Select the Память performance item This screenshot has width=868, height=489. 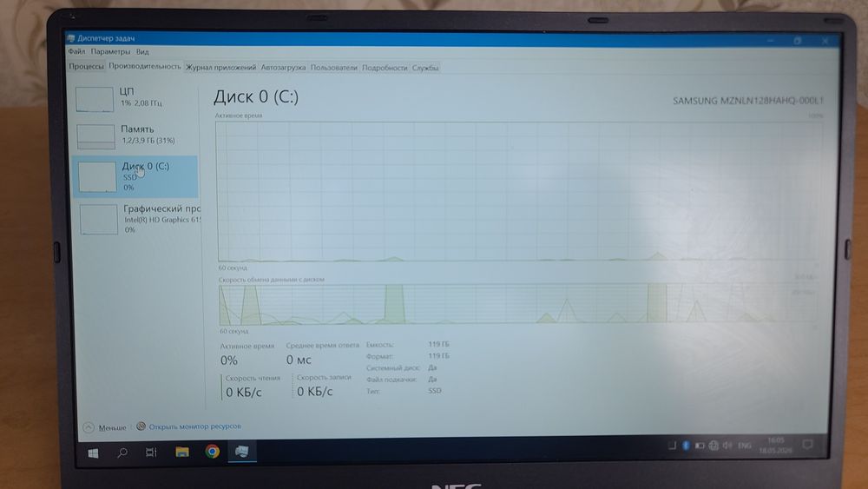coord(135,135)
